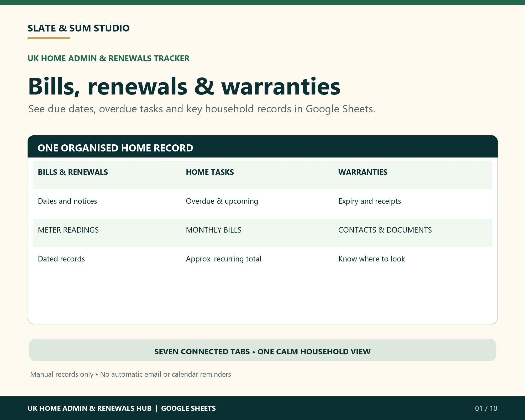
Task: Click the 'Know where to look' cell
Action: 371,259
